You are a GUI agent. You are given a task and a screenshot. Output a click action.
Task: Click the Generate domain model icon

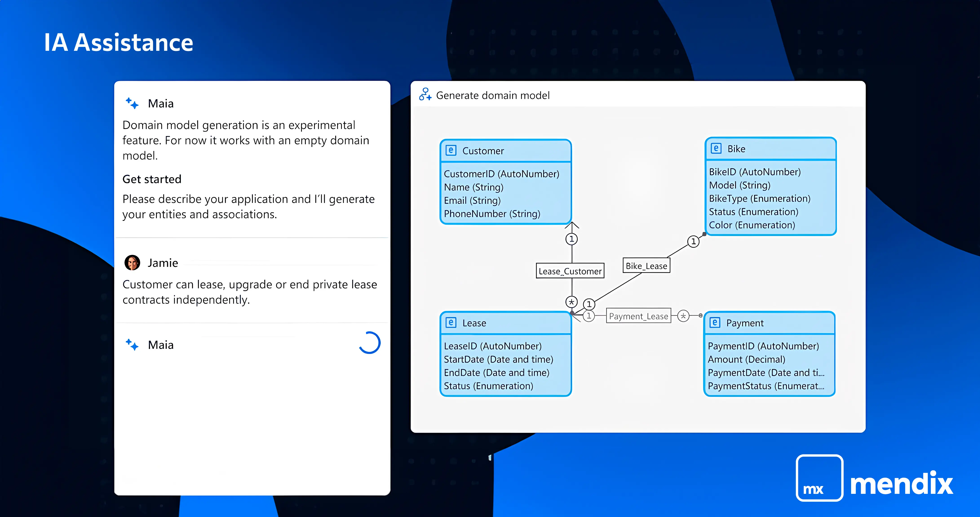tap(425, 94)
